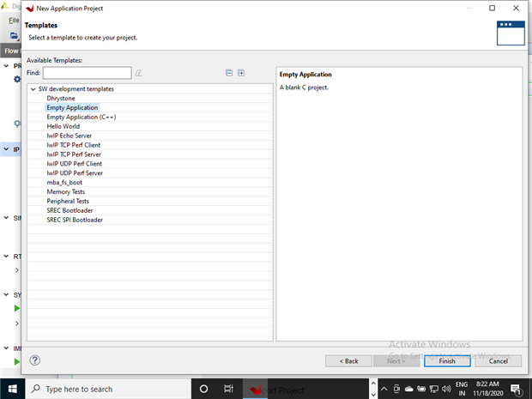The height and width of the screenshot is (399, 532).
Task: Click the Find templates text field
Action: pos(87,73)
